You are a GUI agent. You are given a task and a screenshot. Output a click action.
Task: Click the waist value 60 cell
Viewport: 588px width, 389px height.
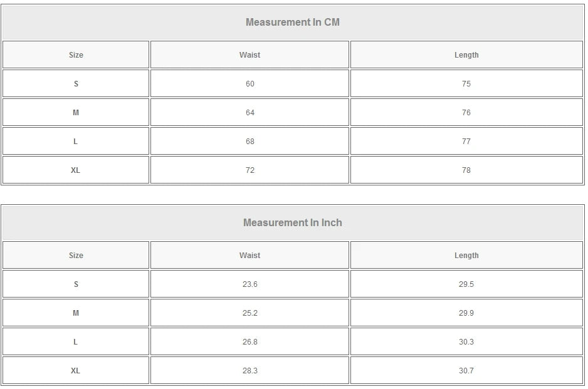click(249, 84)
